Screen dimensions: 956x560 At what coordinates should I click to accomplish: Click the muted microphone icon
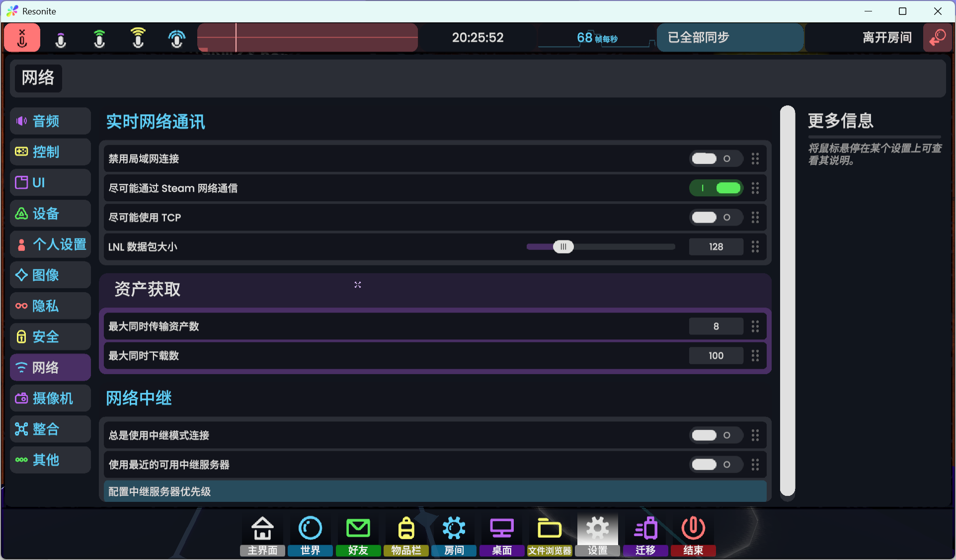pos(22,38)
